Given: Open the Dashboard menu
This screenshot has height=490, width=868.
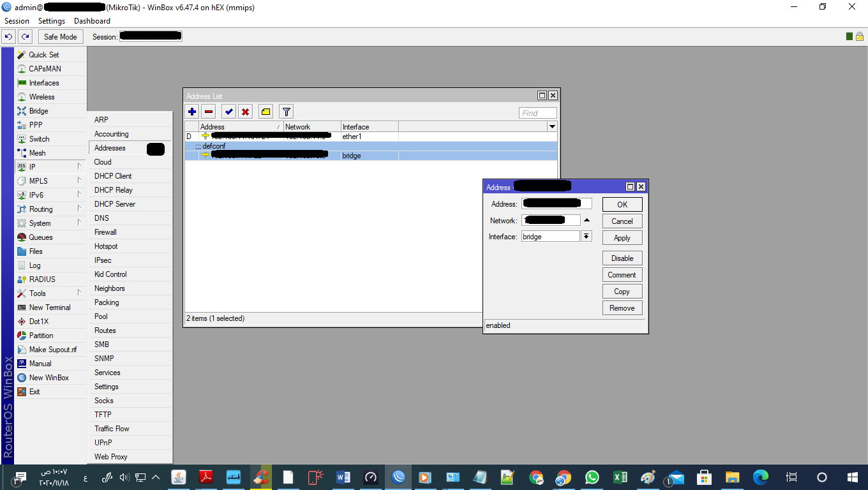Looking at the screenshot, I should 92,21.
